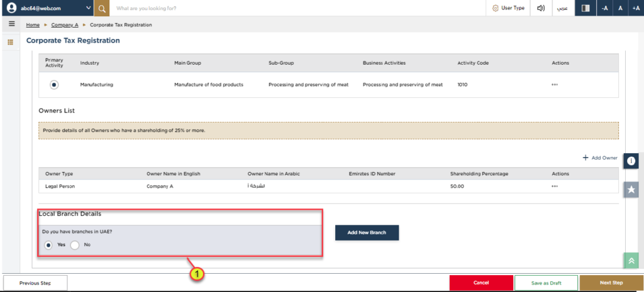This screenshot has height=292, width=644.
Task: Proceed with the Next Step button
Action: [x=611, y=283]
